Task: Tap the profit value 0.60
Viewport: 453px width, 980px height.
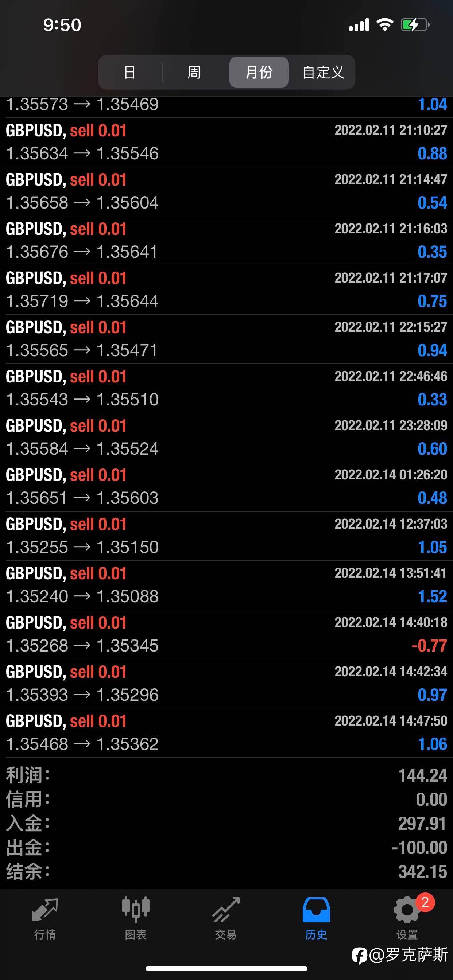Action: coord(432,449)
